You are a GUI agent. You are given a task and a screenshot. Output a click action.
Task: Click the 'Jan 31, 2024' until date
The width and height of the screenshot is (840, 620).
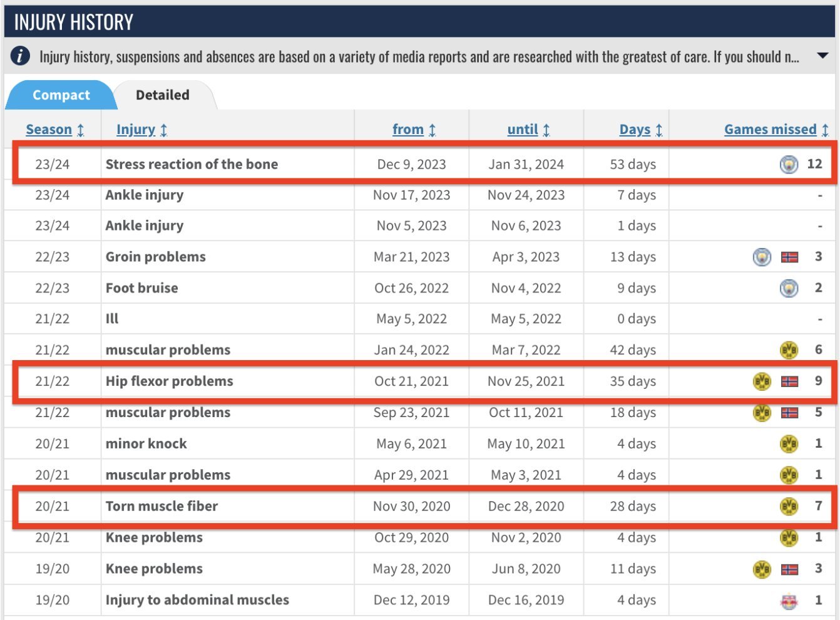click(526, 164)
